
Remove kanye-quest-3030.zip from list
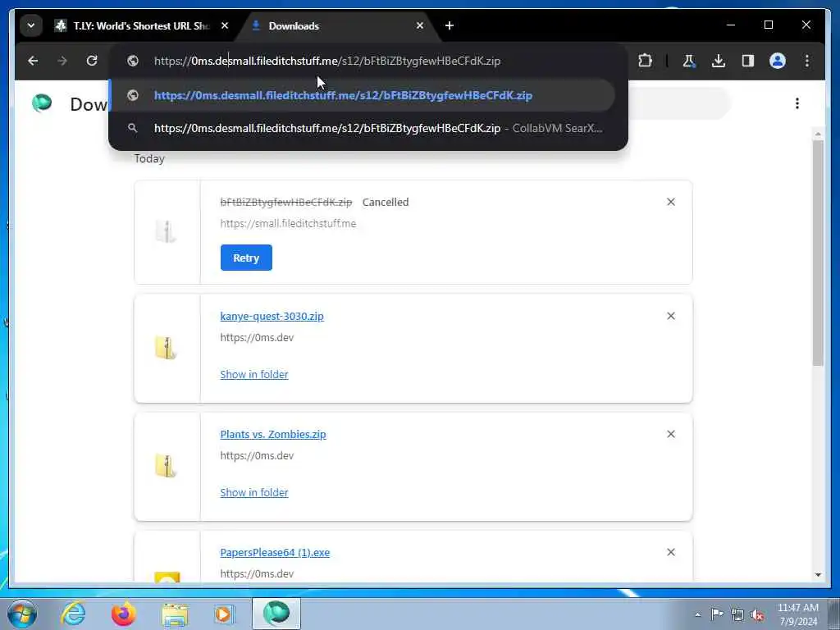click(x=671, y=316)
